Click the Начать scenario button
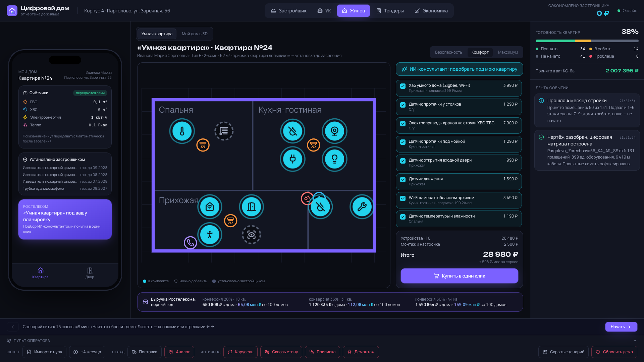Screen dimensions: 644x362 tap(621, 327)
